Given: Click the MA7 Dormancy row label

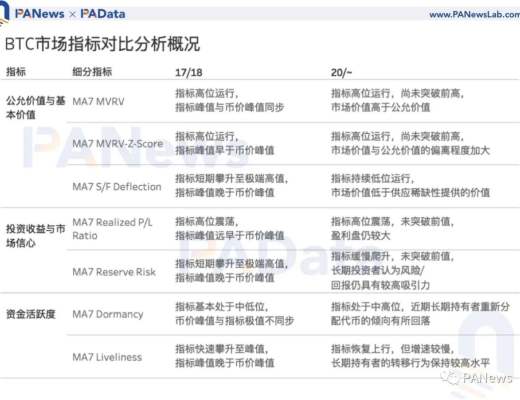Looking at the screenshot, I should [x=108, y=314].
